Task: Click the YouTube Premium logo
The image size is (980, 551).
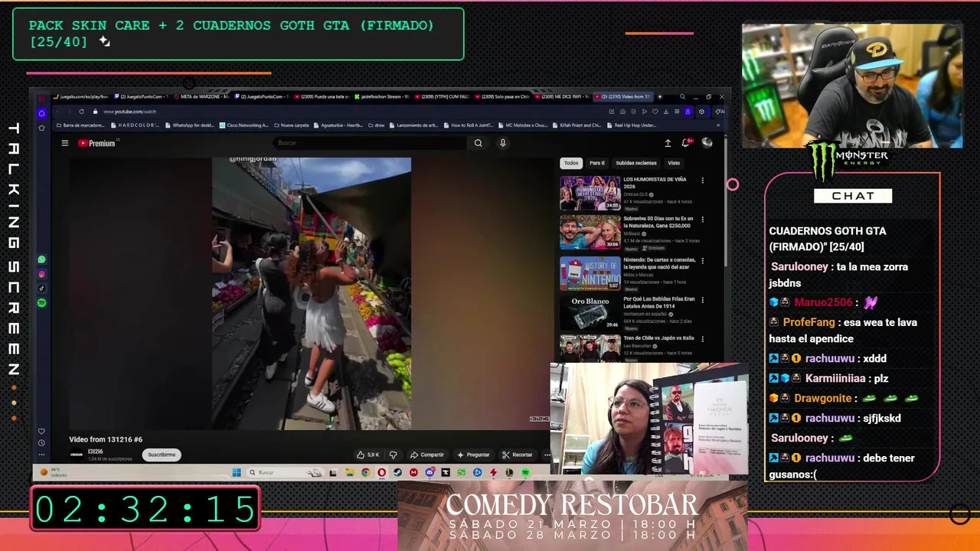Action: [96, 143]
